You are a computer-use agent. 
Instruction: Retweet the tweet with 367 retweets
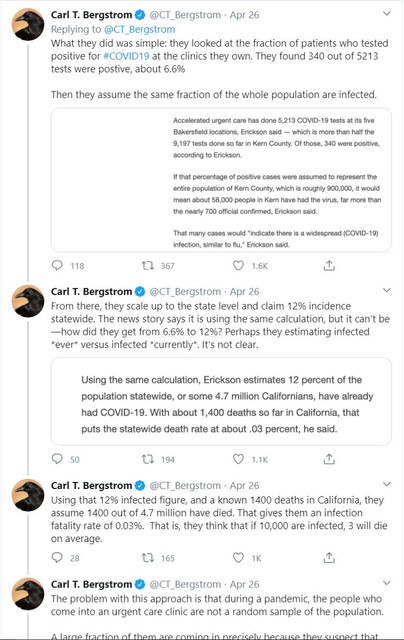pos(147,266)
